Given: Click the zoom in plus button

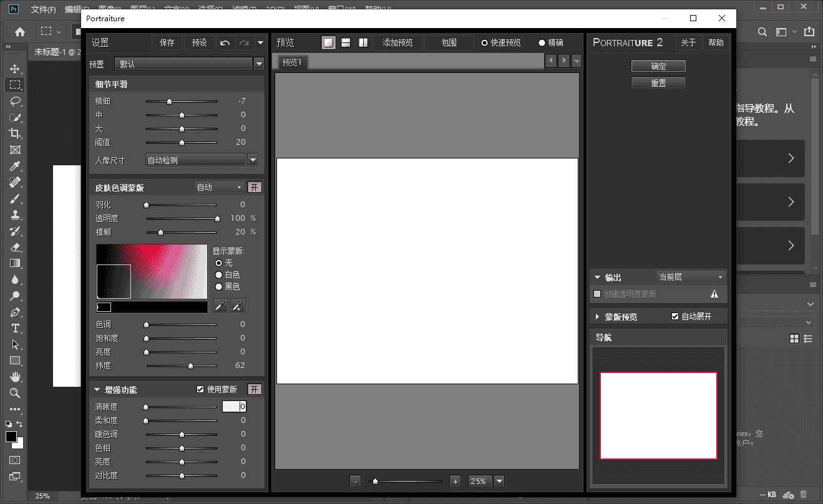Looking at the screenshot, I should [x=455, y=481].
